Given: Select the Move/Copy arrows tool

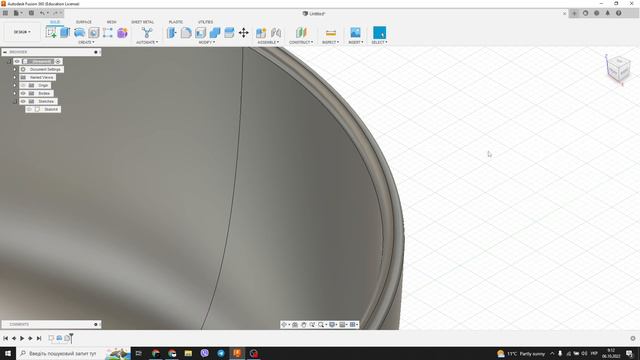Looking at the screenshot, I should point(244,33).
